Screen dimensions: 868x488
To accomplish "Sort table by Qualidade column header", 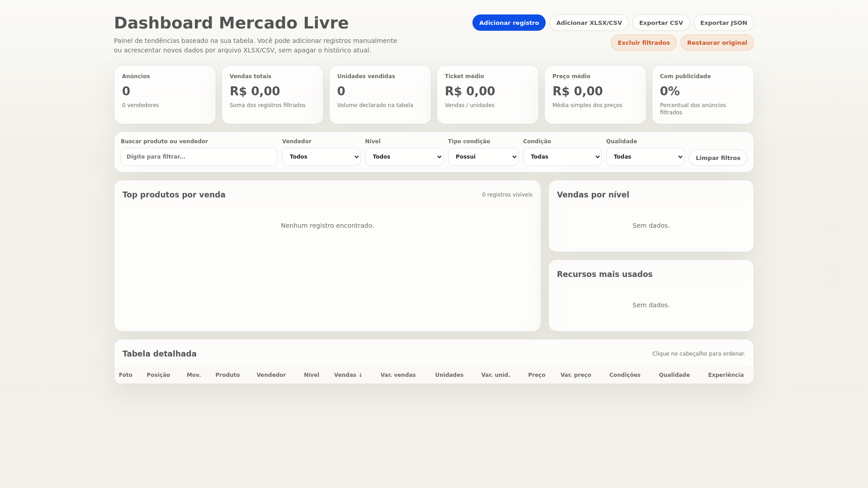I will pos(674,375).
